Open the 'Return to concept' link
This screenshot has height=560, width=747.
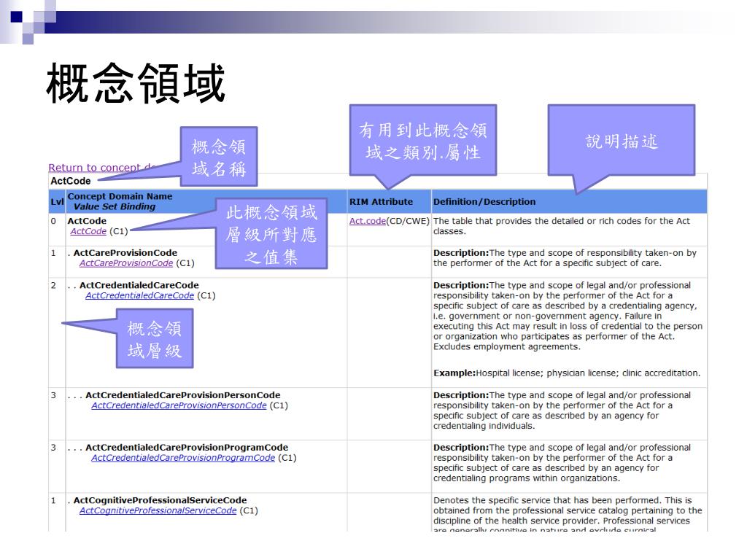pos(102,168)
